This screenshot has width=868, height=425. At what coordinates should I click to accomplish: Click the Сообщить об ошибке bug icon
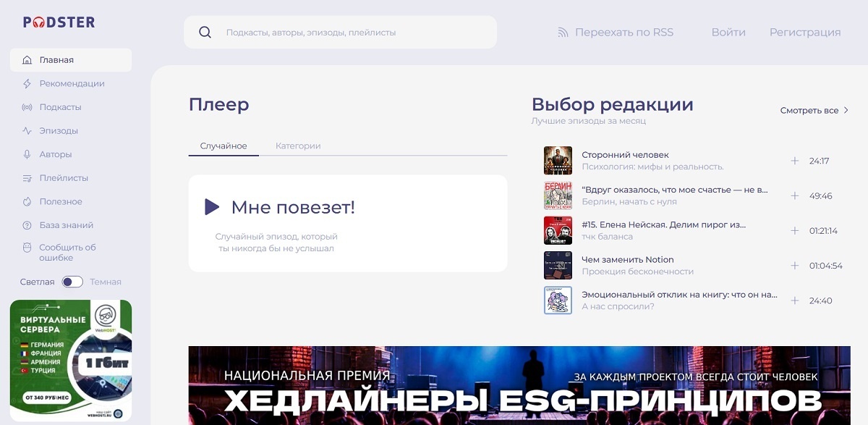coord(27,248)
